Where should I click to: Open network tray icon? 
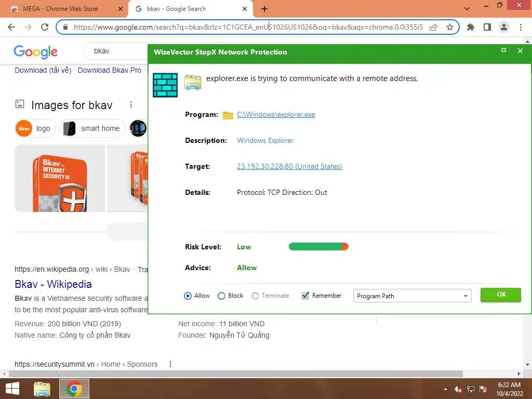[471, 390]
